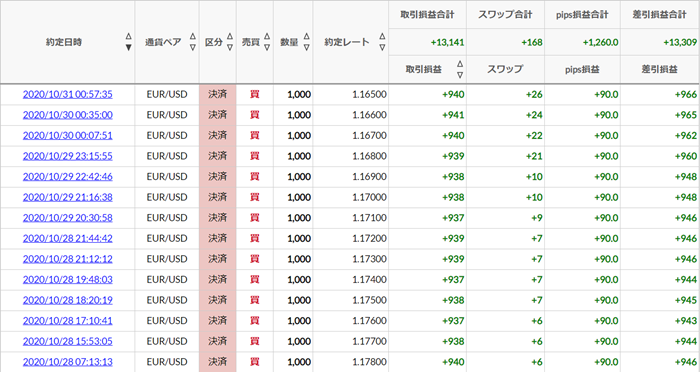
Task: Open trade 2020/10/31 00:57:35 link
Action: [67, 94]
